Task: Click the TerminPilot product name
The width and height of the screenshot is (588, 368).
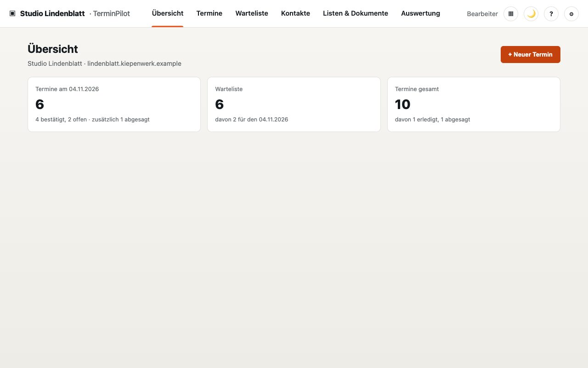Action: click(112, 13)
